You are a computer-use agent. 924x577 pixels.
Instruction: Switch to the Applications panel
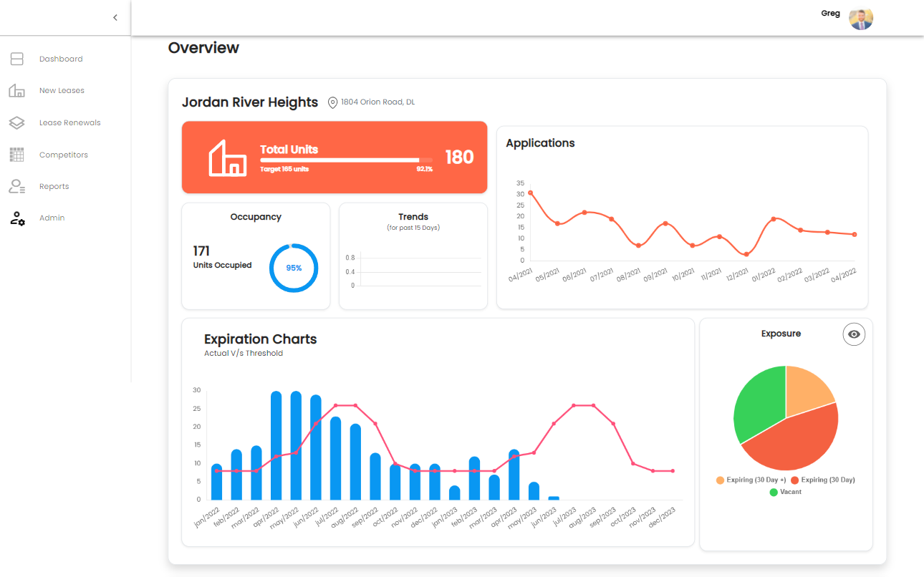coord(540,142)
